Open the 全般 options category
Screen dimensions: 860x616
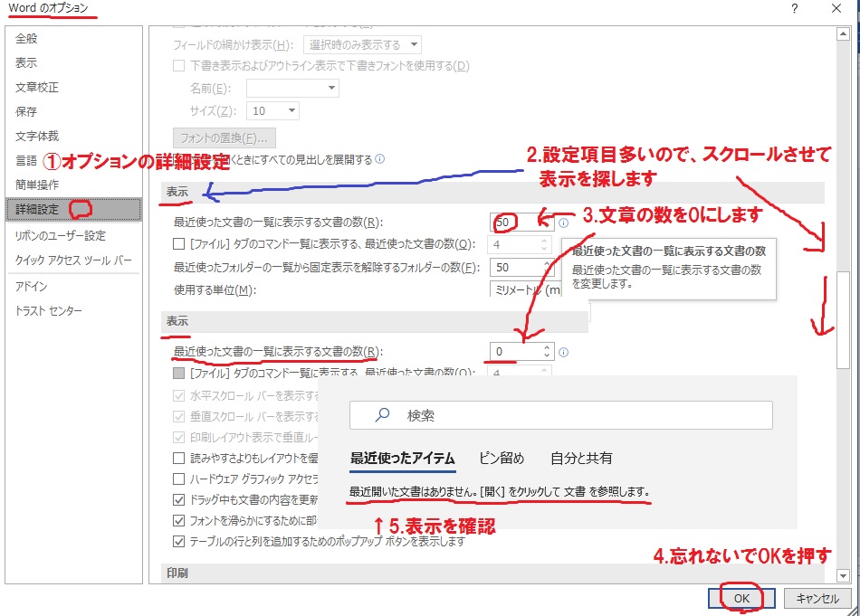(26, 38)
